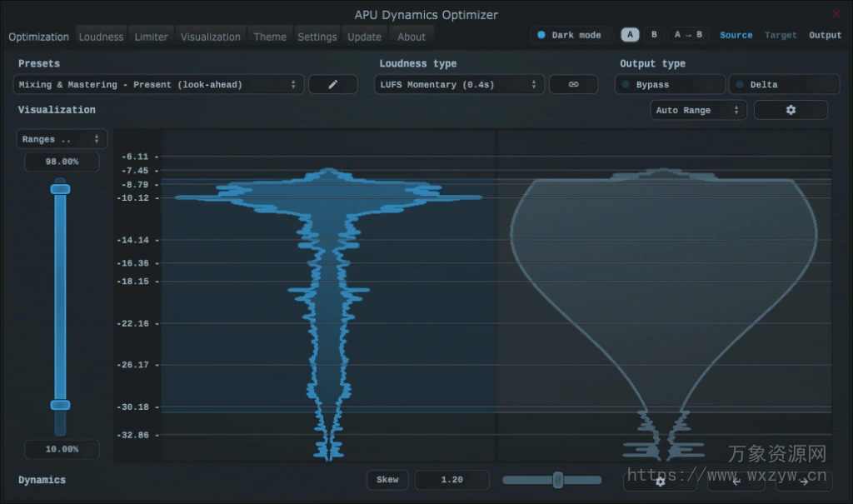Click the Skew value field showing 1.20
Image resolution: width=853 pixels, height=504 pixels.
[452, 480]
